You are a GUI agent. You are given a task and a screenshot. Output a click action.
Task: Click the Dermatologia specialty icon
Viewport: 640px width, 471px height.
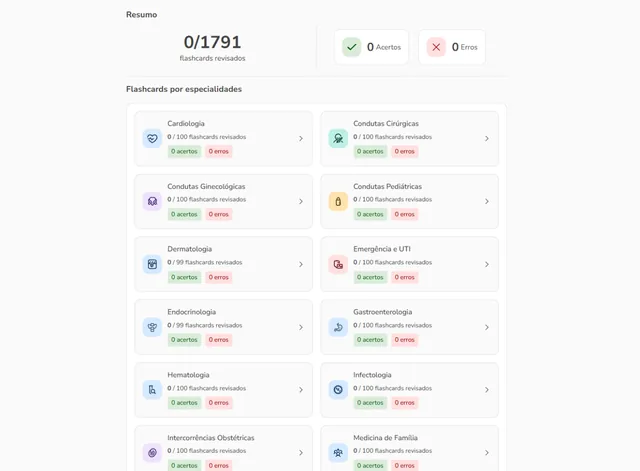[x=152, y=264]
